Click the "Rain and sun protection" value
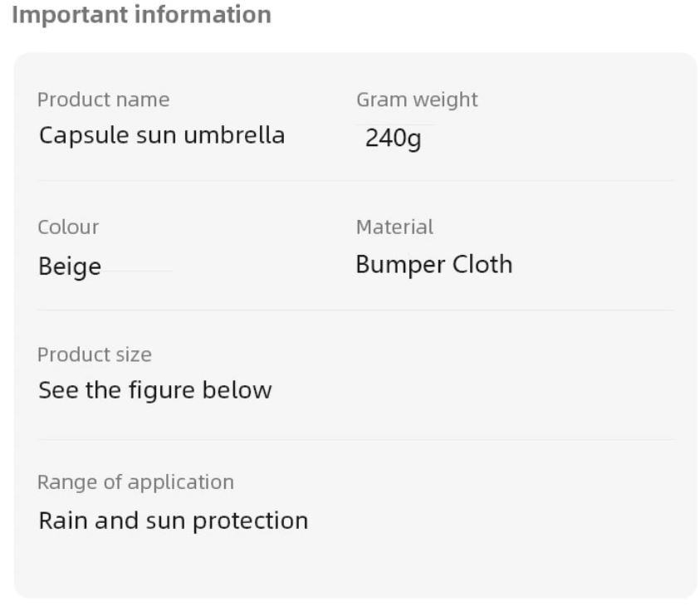This screenshot has width=700, height=606. click(x=173, y=520)
